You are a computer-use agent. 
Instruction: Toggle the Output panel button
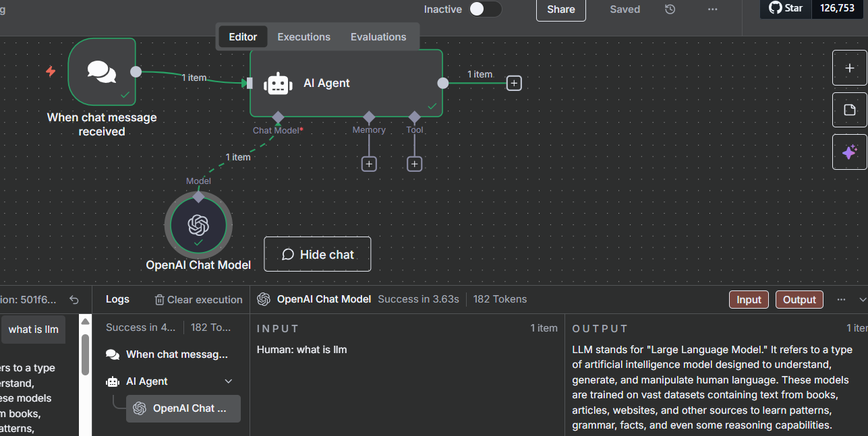click(x=799, y=300)
